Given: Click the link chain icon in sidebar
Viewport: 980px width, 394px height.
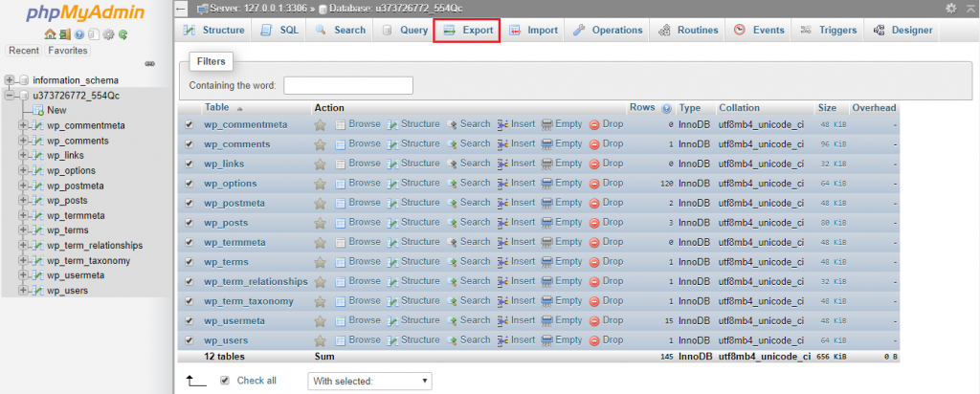Looking at the screenshot, I should 149,64.
